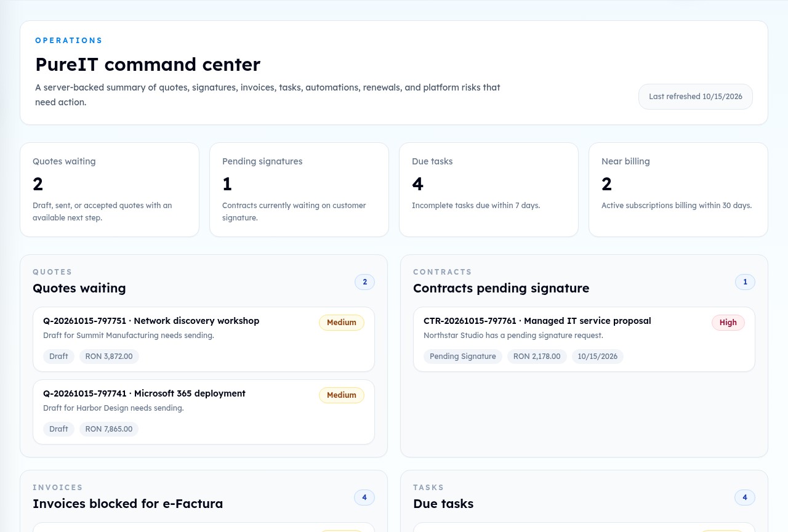
Task: Click 'Contracts currently waiting on customer signature.' text
Action: (294, 212)
